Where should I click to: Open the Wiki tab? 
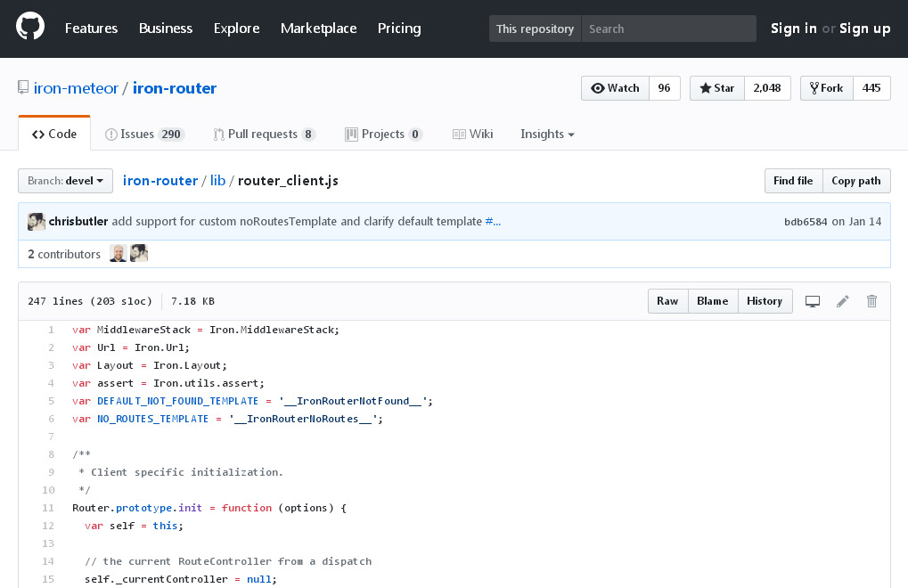[x=472, y=135]
